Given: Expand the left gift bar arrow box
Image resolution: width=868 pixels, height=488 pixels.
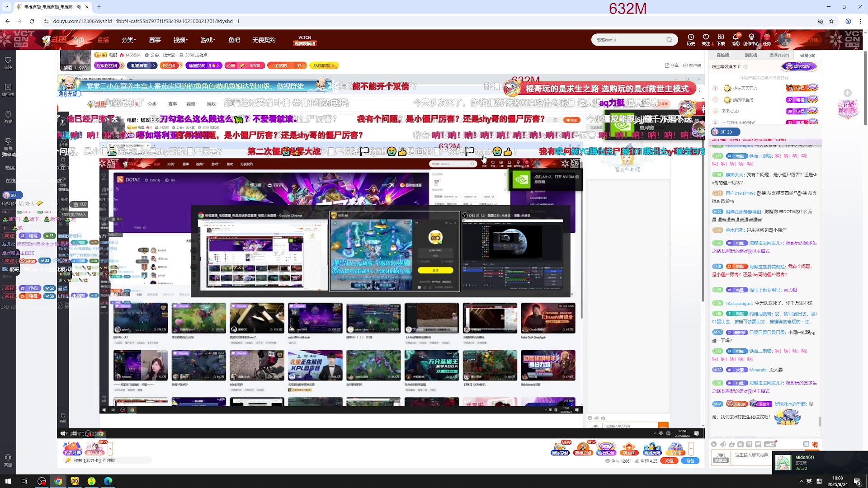Looking at the screenshot, I should 110,449.
